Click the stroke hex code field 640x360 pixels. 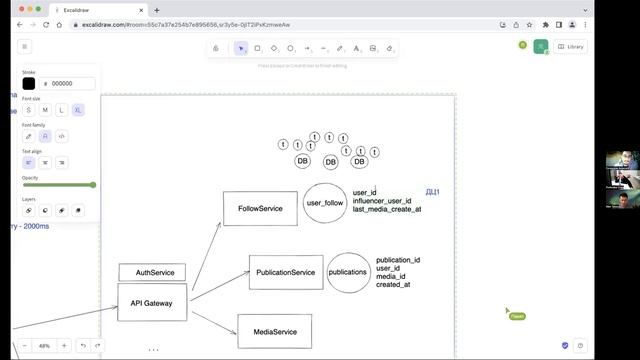67,83
